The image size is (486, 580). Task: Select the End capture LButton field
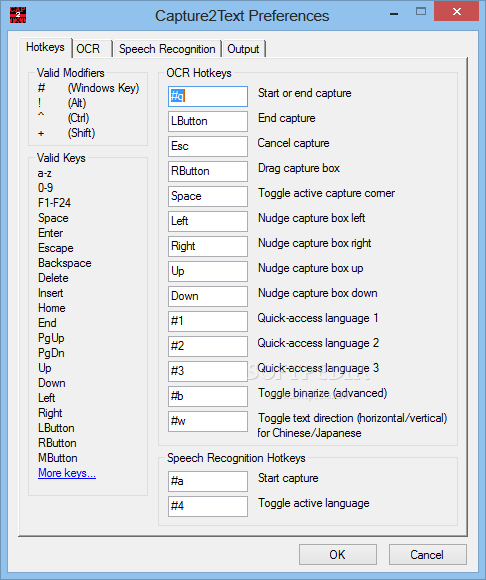[x=208, y=121]
